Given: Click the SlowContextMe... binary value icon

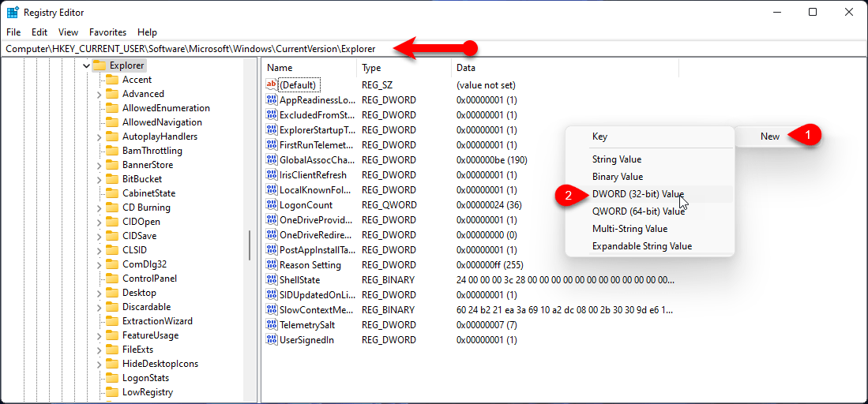Looking at the screenshot, I should (271, 309).
